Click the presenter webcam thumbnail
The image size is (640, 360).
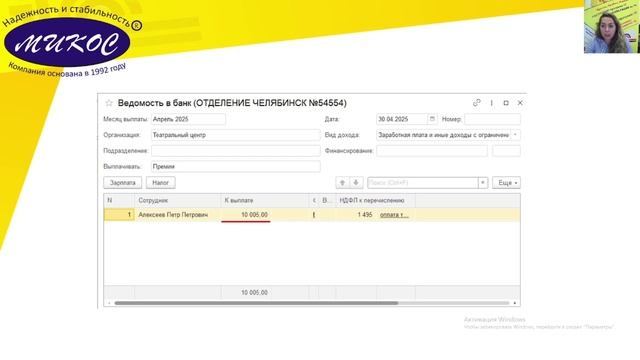[612, 27]
